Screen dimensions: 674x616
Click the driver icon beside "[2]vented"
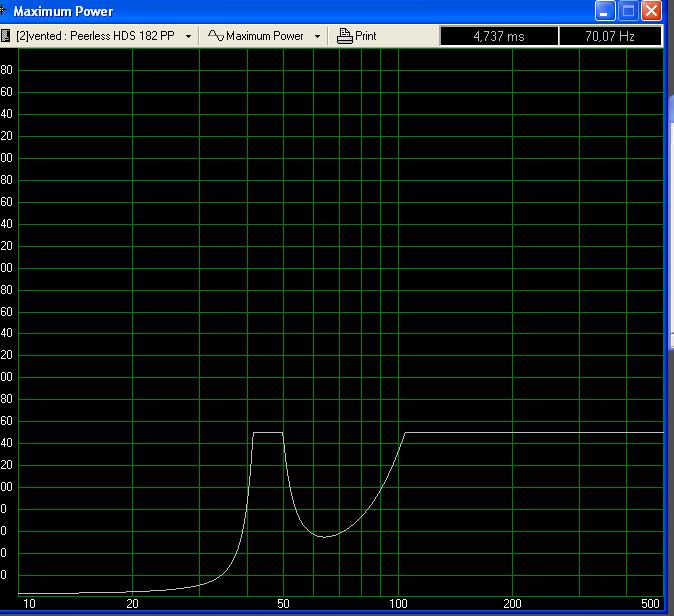(x=6, y=36)
